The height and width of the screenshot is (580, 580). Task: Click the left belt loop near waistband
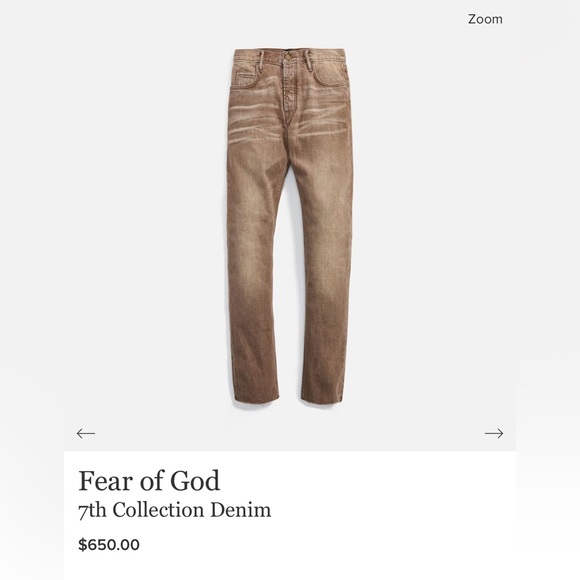point(261,60)
